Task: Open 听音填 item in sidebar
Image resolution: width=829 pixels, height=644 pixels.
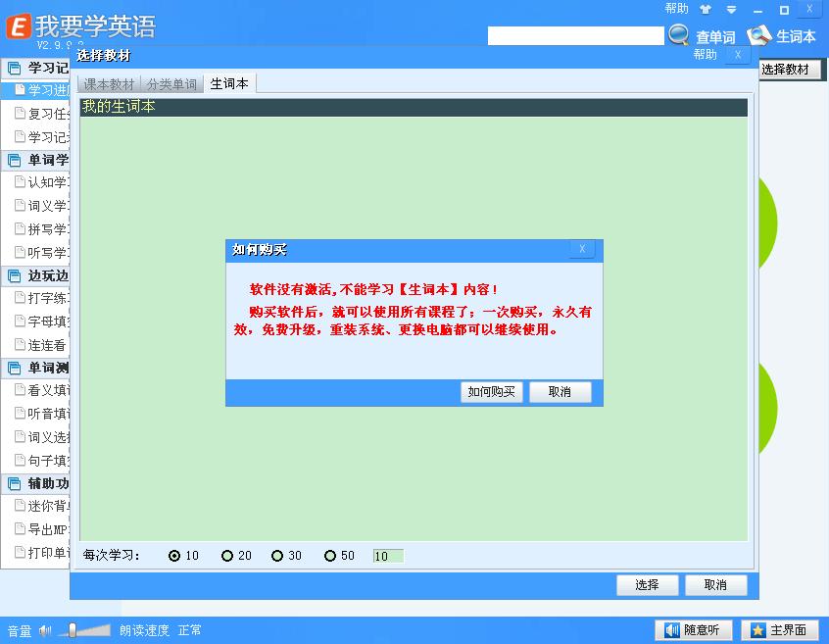Action: coord(42,414)
